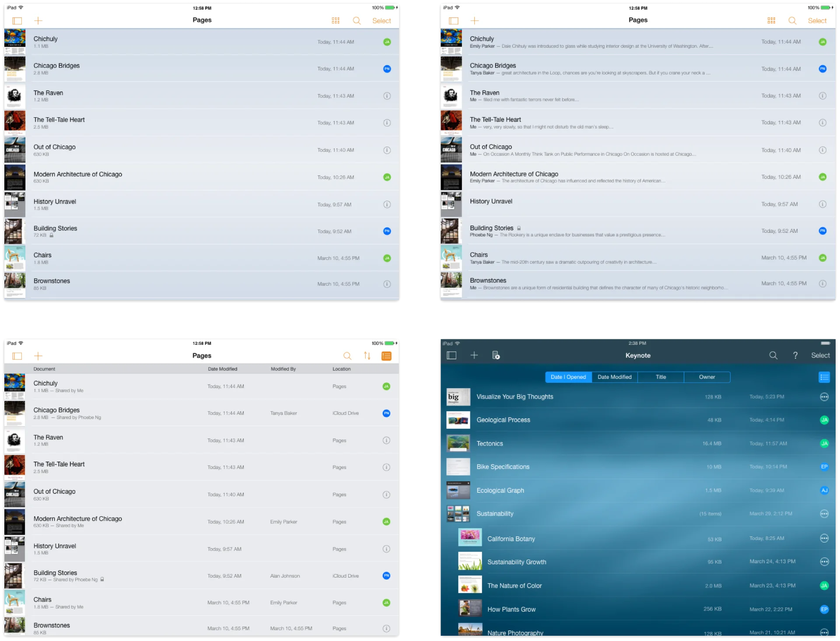This screenshot has width=840, height=641.
Task: Switch to the Title sort tab
Action: click(x=661, y=377)
